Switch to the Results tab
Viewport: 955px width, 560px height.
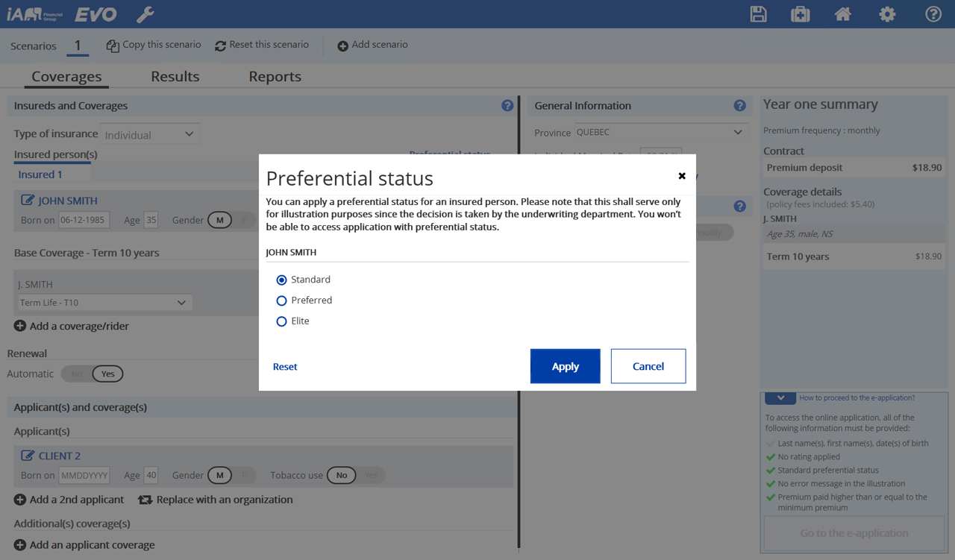pos(175,77)
